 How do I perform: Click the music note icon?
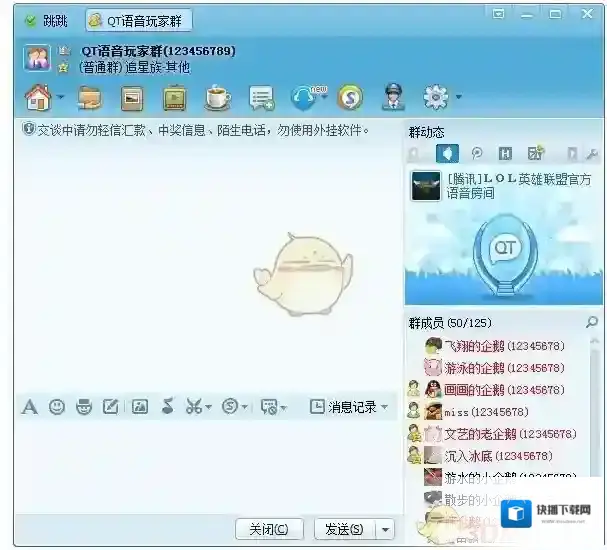(x=167, y=406)
